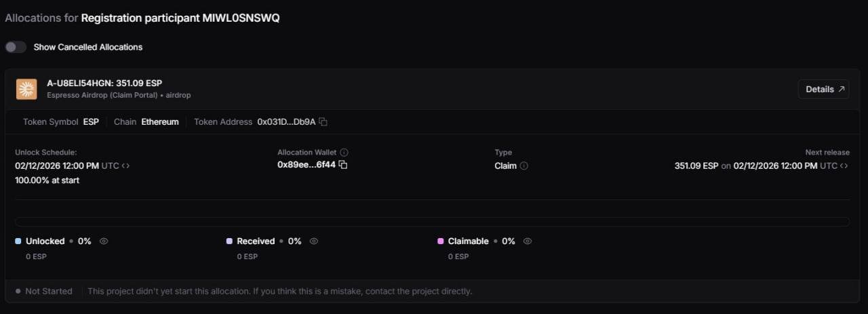
Task: Switch timezone arrows on Next release date
Action: 844,165
